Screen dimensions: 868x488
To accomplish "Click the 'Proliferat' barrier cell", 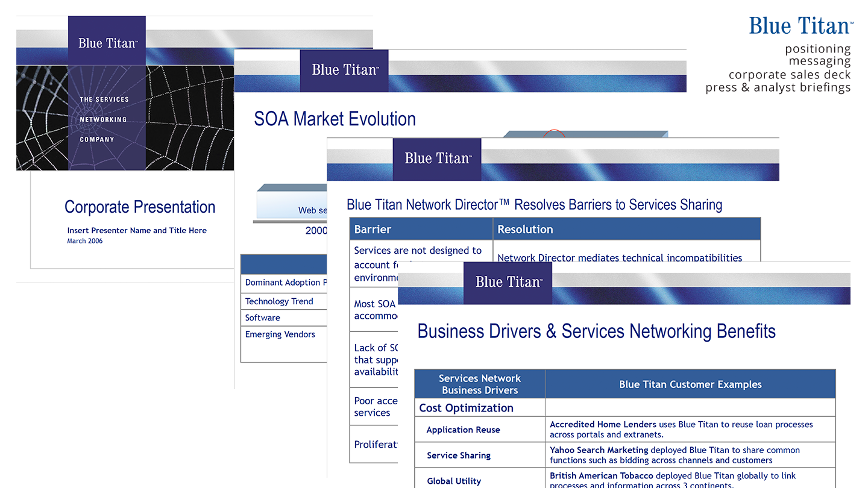I will pyautogui.click(x=374, y=445).
